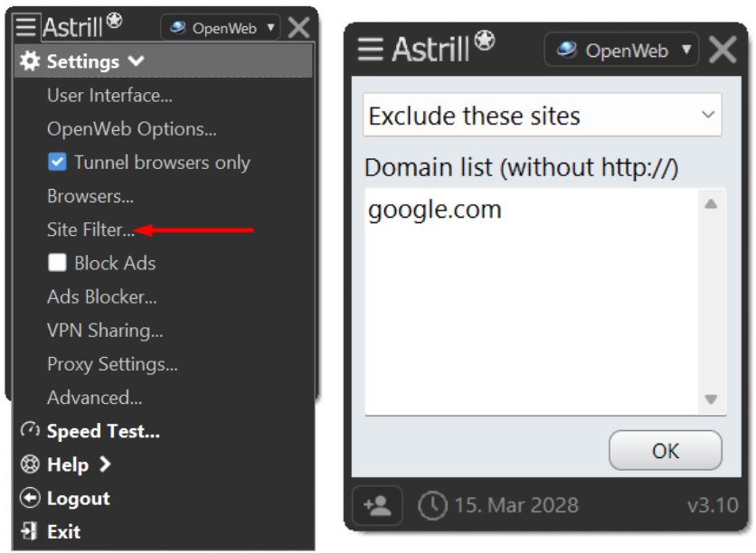
Task: Open the Exclude these sites dropdown
Action: pos(542,115)
